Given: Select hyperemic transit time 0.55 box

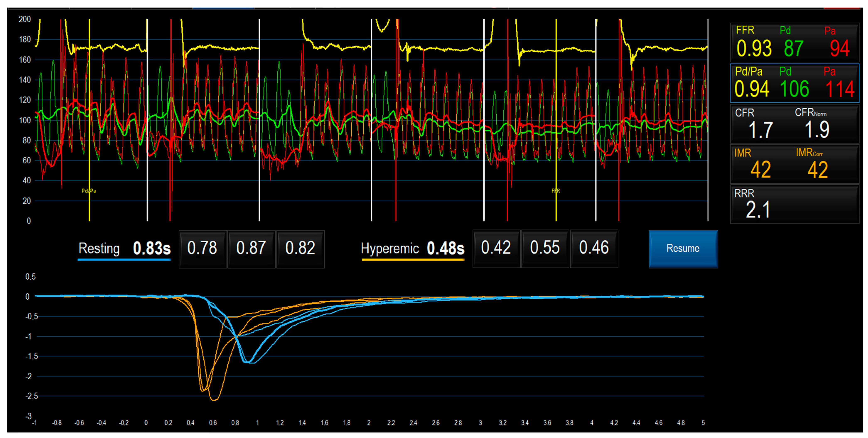Looking at the screenshot, I should pyautogui.click(x=545, y=248).
